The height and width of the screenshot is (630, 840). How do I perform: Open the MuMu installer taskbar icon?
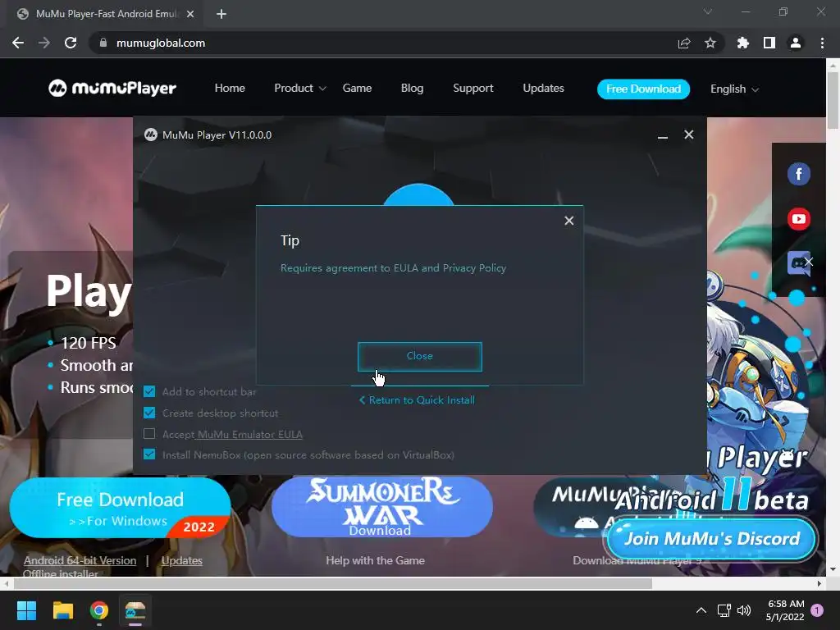(135, 610)
